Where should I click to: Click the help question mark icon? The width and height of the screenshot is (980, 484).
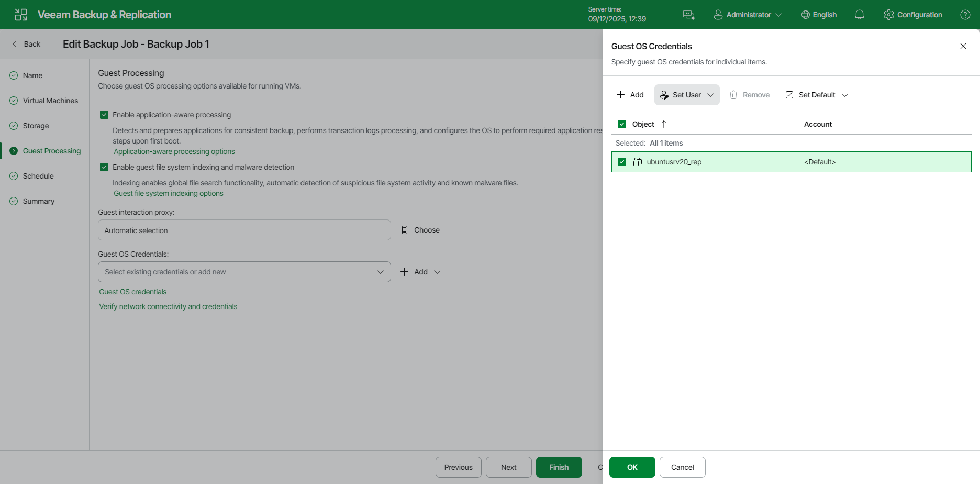(965, 15)
